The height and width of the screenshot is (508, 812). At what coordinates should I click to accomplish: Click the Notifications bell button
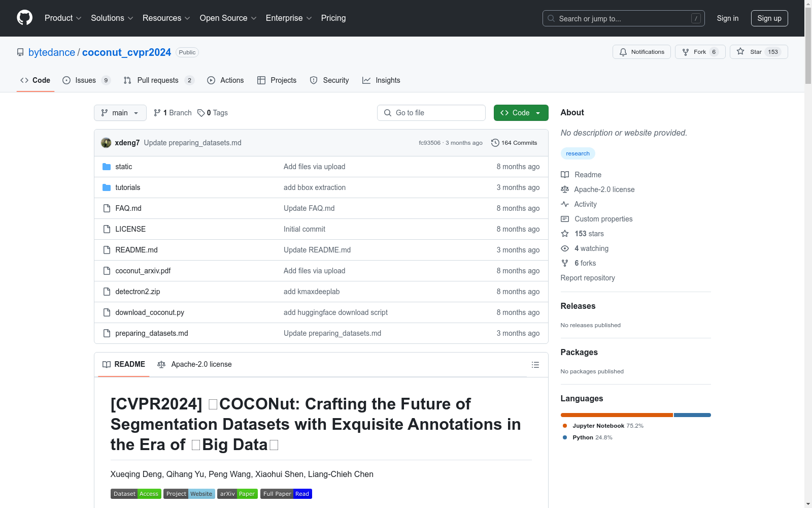(x=641, y=52)
